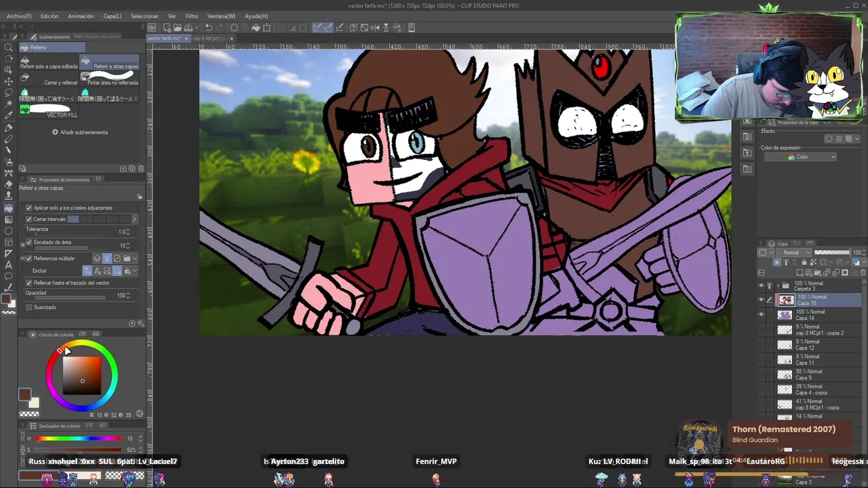
Task: Open the Referencia múltiple folder dropdown arrow
Action: pos(136,258)
